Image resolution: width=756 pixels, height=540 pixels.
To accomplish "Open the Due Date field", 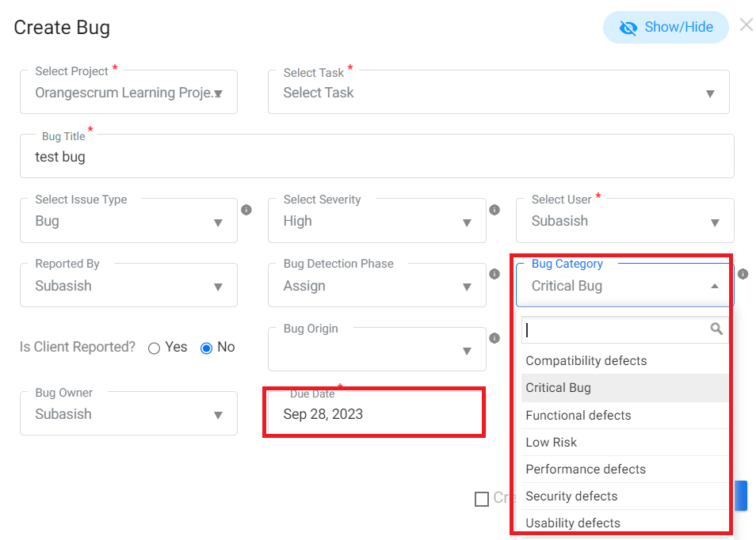I will [x=374, y=413].
